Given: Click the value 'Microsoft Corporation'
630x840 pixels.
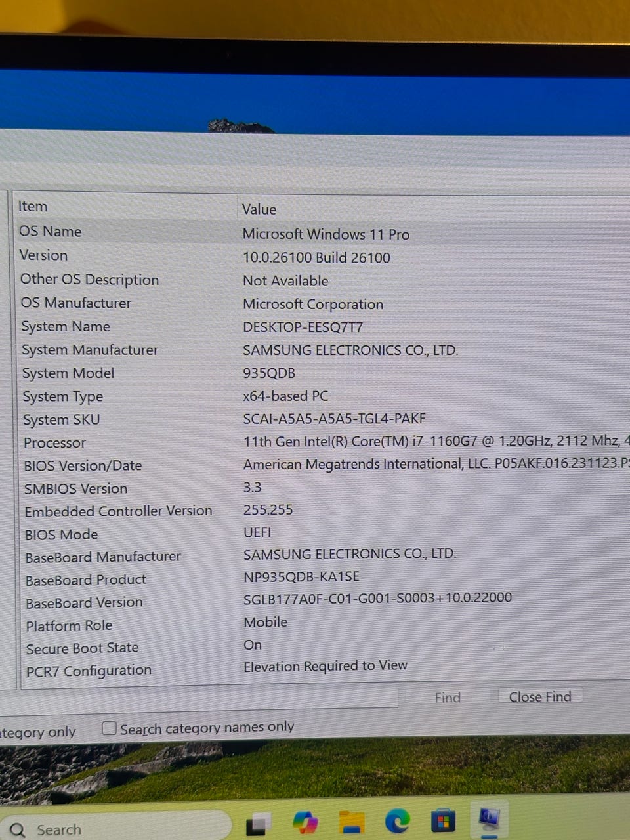Looking at the screenshot, I should (x=313, y=304).
